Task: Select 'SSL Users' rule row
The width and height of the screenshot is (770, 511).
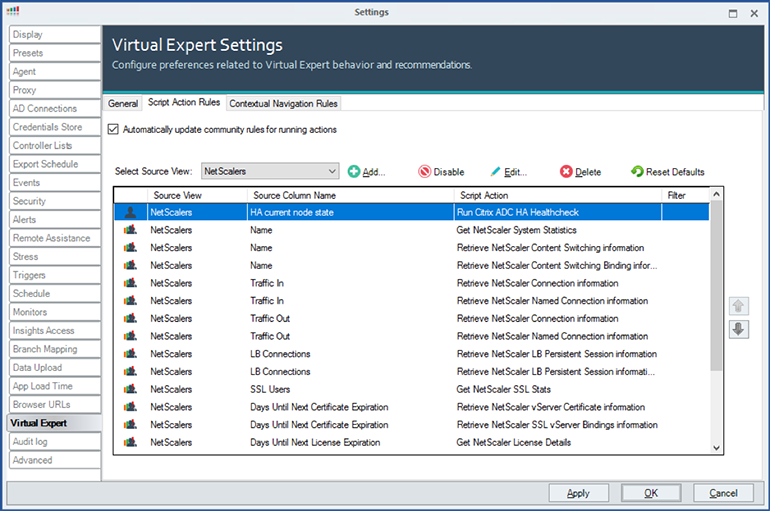Action: click(x=412, y=389)
